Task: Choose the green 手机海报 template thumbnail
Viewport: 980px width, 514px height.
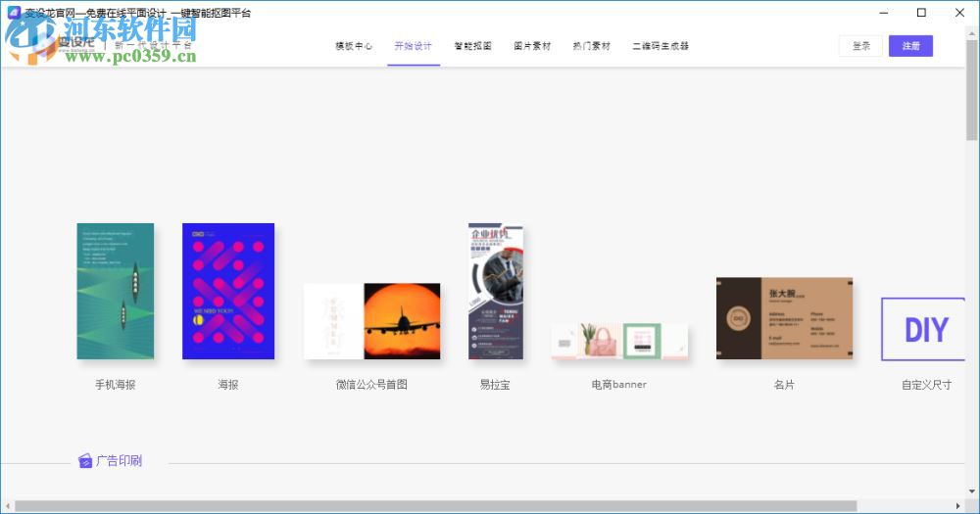Action: point(116,291)
